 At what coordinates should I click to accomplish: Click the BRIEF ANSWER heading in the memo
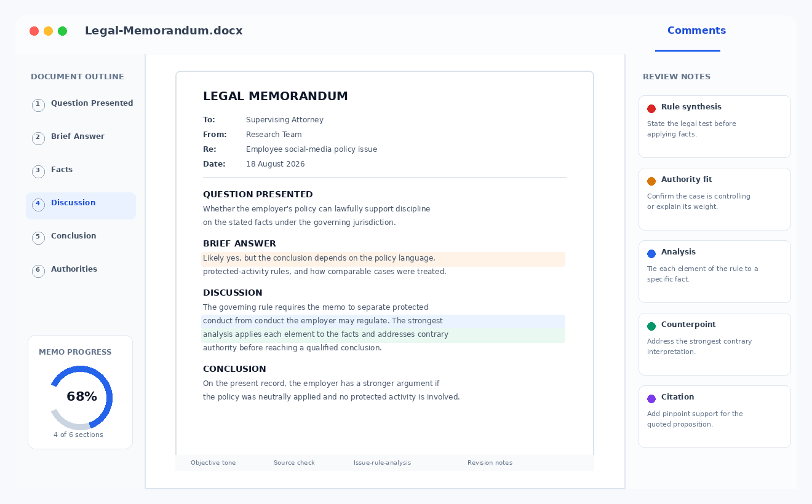point(239,244)
